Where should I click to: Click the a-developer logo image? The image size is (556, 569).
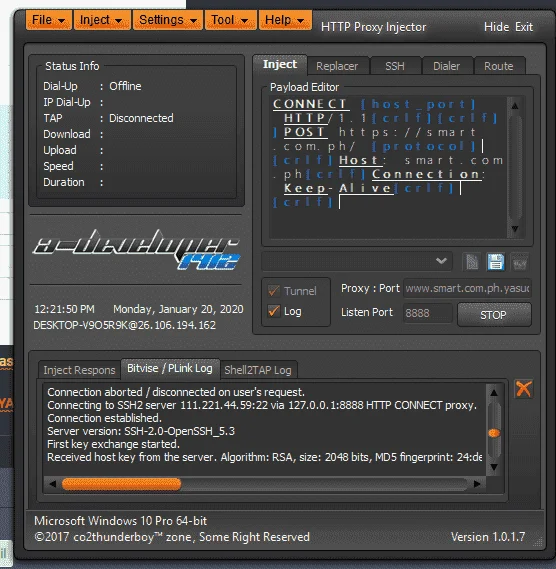tap(136, 249)
